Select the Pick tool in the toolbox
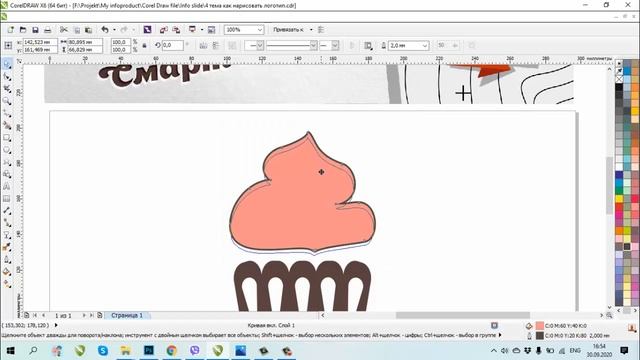The width and height of the screenshot is (640, 360). pos(7,64)
